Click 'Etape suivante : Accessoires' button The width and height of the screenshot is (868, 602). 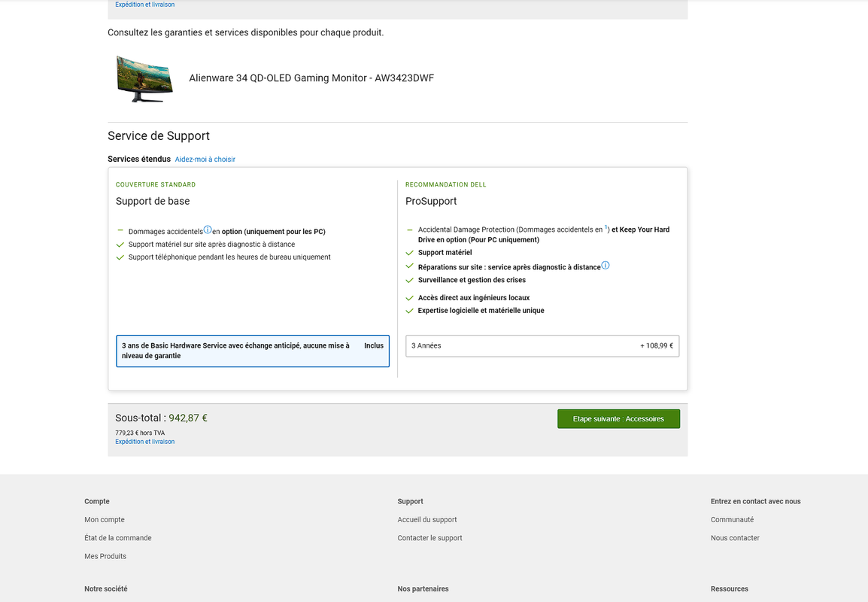pos(618,418)
